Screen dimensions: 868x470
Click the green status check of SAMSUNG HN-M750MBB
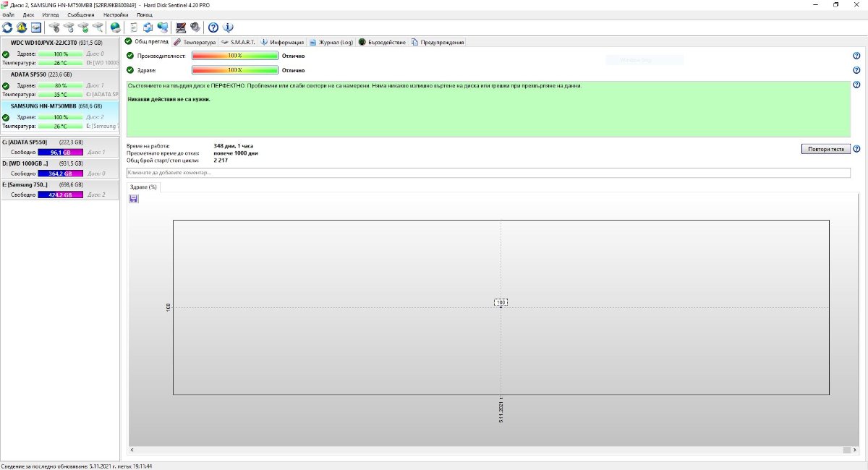coord(6,116)
